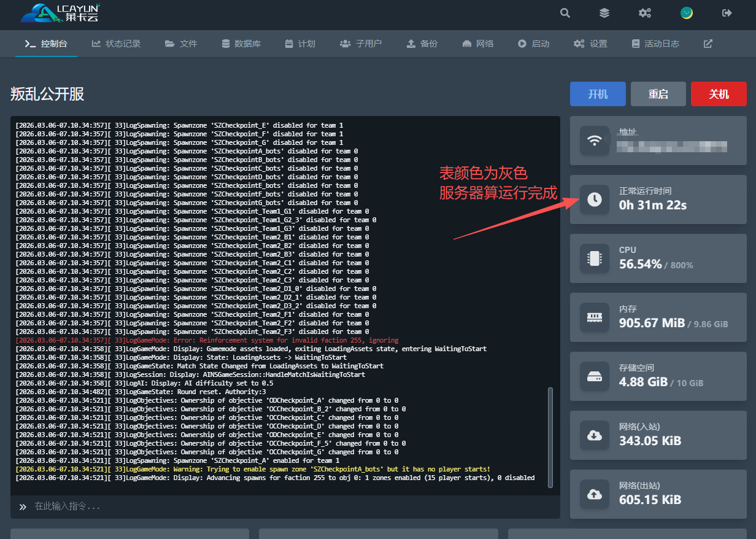The width and height of the screenshot is (756, 539).
Task: Open the 活动日志 tab
Action: [655, 44]
